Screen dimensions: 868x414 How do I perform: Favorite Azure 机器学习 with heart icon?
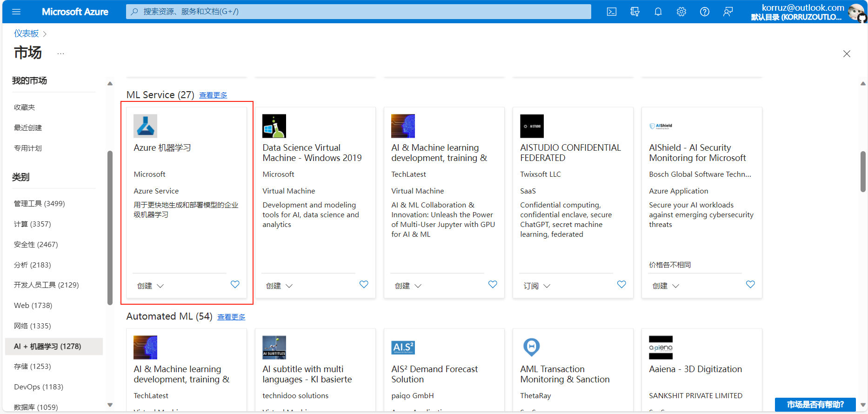(x=235, y=284)
